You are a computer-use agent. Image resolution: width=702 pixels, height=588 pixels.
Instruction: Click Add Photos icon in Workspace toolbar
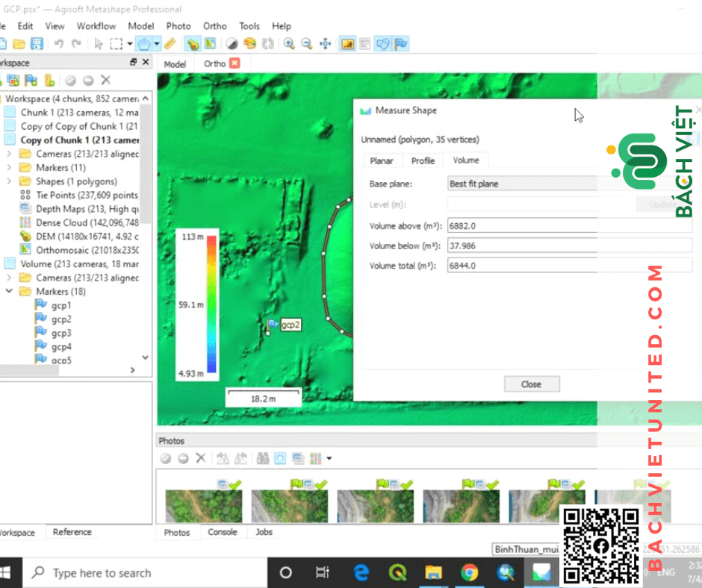13,81
